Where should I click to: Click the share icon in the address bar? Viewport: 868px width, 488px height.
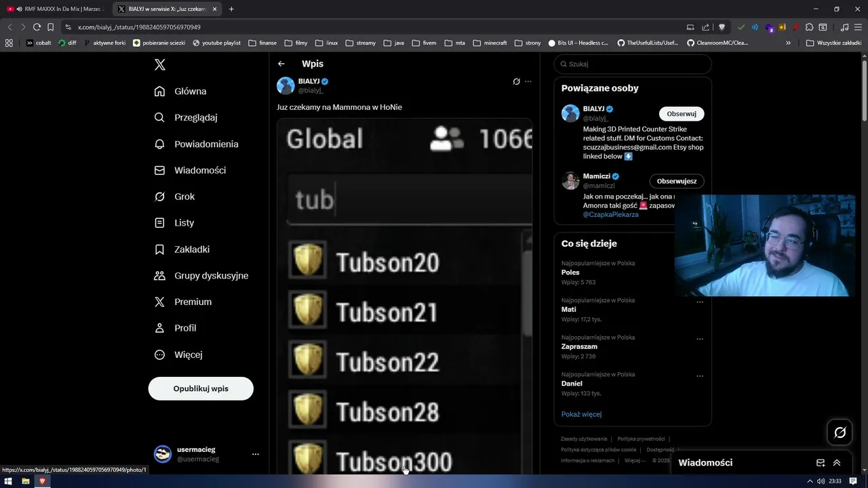tap(706, 27)
